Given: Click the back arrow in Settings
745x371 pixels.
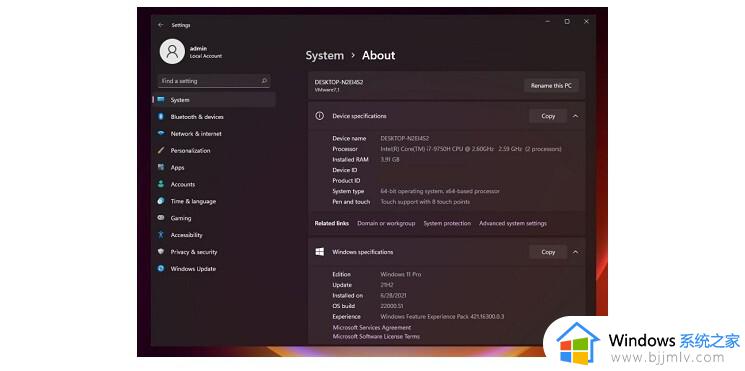Looking at the screenshot, I should coord(161,25).
